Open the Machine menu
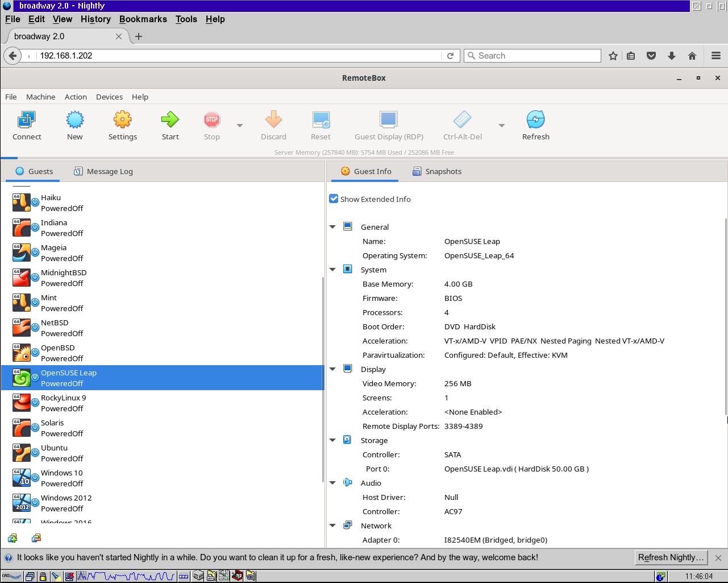The image size is (728, 583). click(x=40, y=97)
